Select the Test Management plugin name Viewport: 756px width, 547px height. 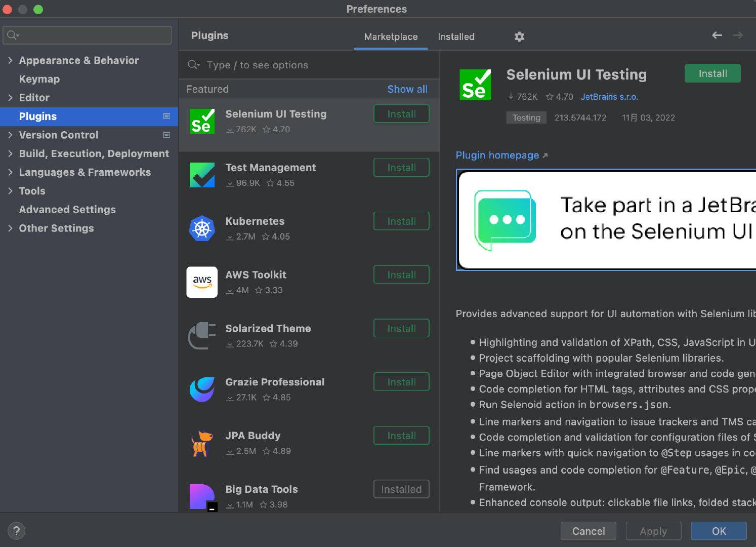click(x=271, y=168)
